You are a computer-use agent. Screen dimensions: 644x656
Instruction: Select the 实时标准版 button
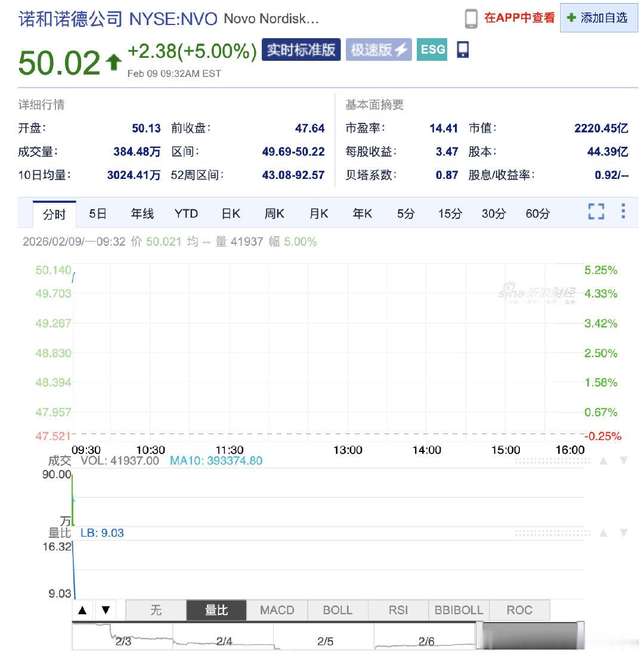(301, 49)
